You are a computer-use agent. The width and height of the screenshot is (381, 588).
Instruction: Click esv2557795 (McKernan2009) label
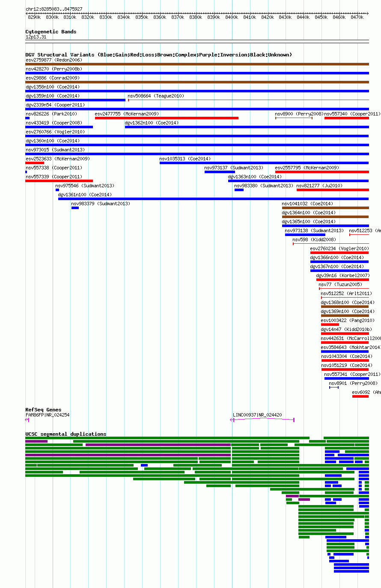[307, 168]
